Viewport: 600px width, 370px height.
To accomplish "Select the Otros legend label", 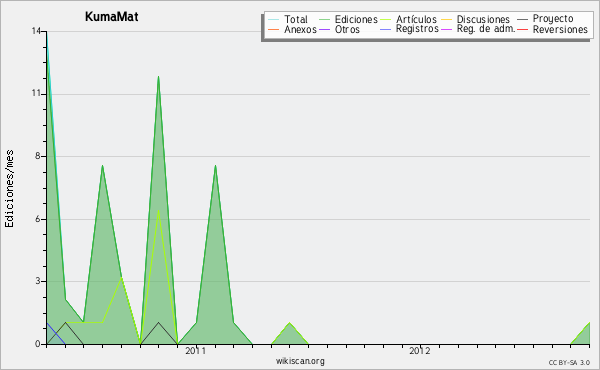I will pyautogui.click(x=347, y=29).
